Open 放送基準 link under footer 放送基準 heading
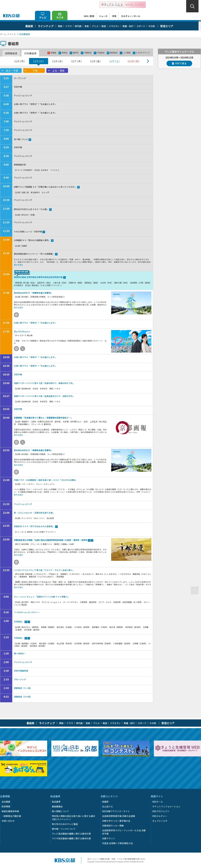 56,802
